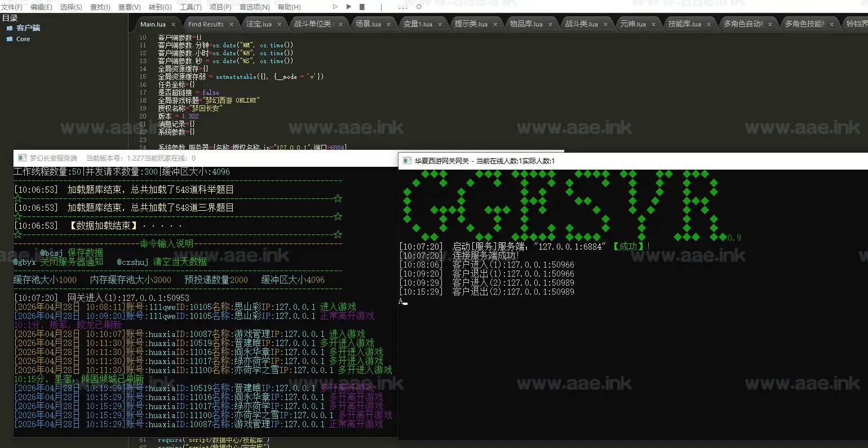Switch to the 法宝.lua tab
The image size is (868, 448).
tap(259, 24)
